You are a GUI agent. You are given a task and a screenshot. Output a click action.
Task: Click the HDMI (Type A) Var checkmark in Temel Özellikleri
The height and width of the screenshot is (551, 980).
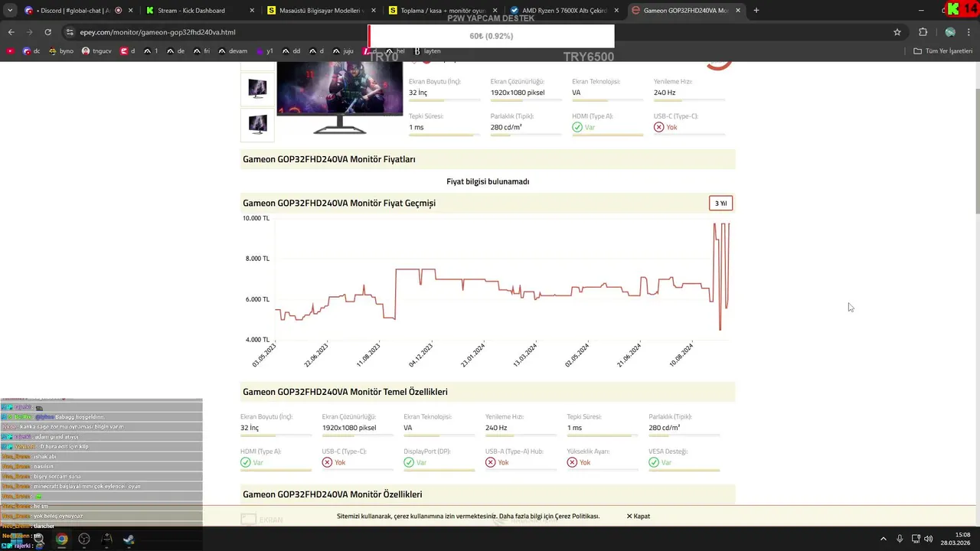[x=246, y=462]
